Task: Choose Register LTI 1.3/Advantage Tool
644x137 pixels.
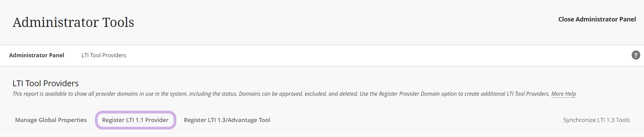Action: 227,120
